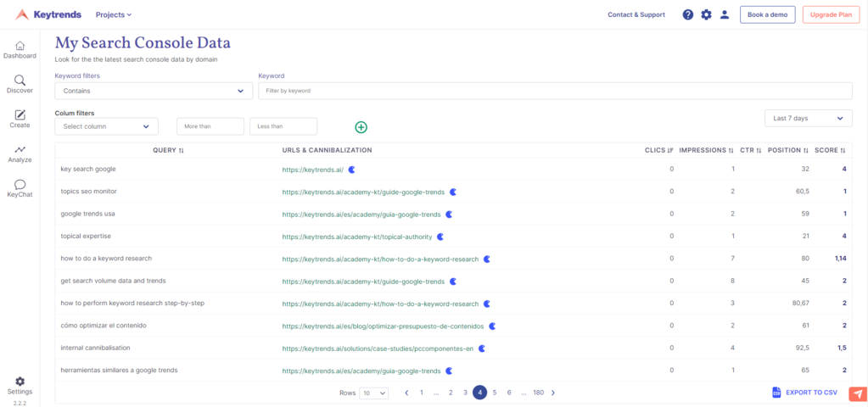Screen dimensions: 868x407
Task: Go to page 5
Action: coord(495,393)
